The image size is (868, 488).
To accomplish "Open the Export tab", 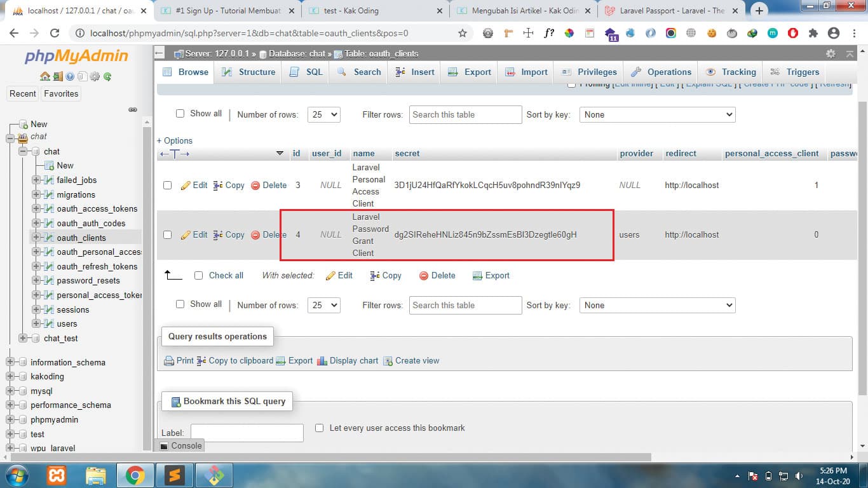I will click(x=470, y=72).
